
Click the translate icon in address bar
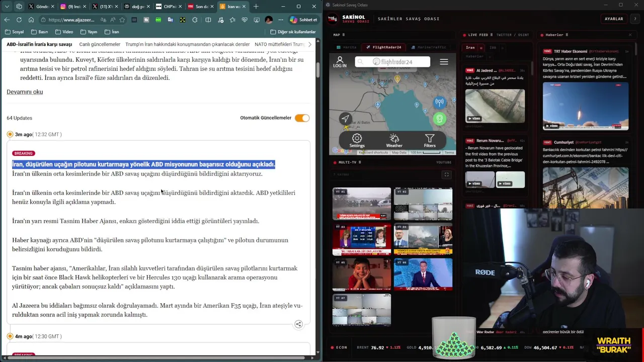103,20
